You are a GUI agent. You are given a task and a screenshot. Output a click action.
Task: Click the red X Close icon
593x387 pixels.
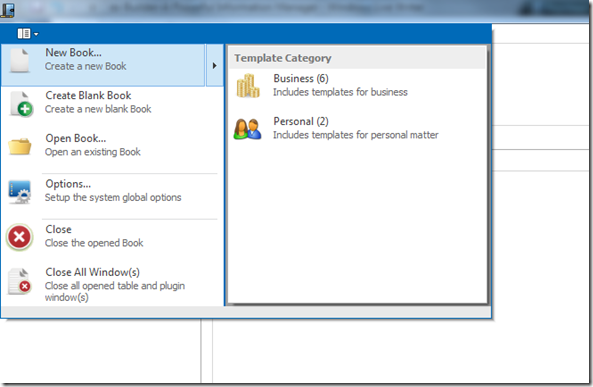click(x=19, y=237)
